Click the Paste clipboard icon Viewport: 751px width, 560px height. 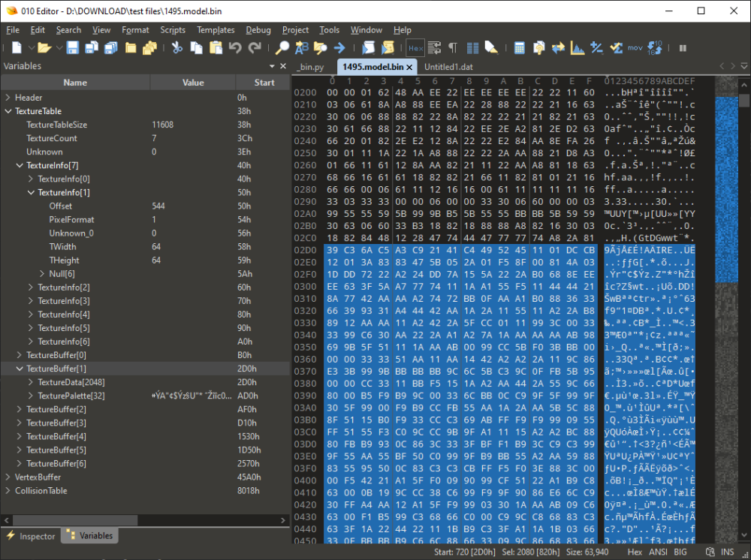click(x=216, y=48)
